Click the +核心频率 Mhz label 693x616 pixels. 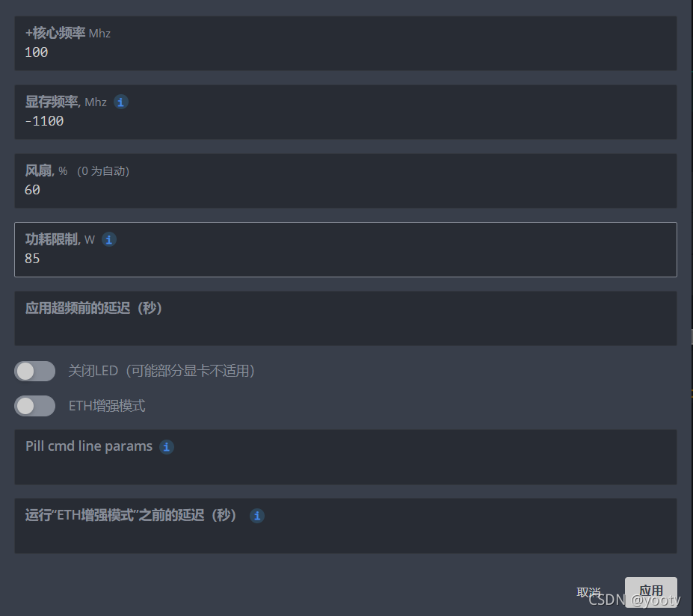[67, 33]
